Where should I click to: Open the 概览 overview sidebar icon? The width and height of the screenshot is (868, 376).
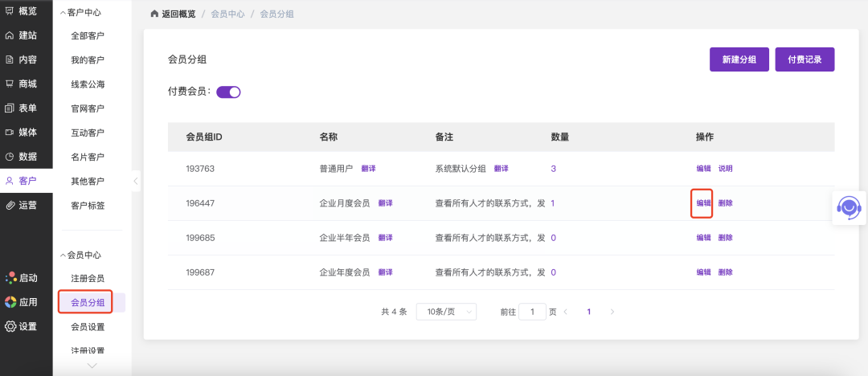pyautogui.click(x=10, y=11)
